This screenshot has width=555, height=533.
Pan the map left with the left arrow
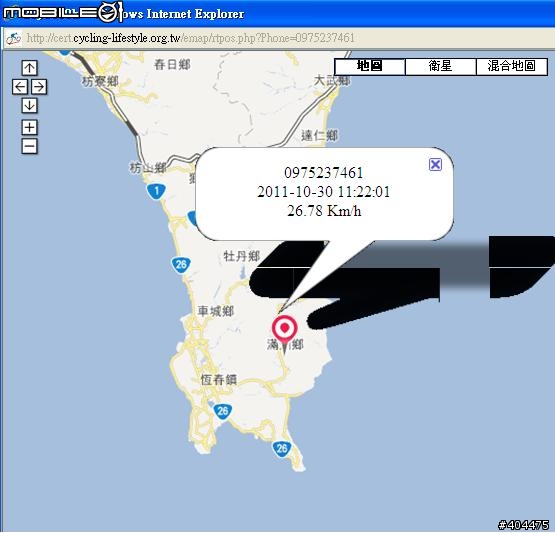coord(20,87)
